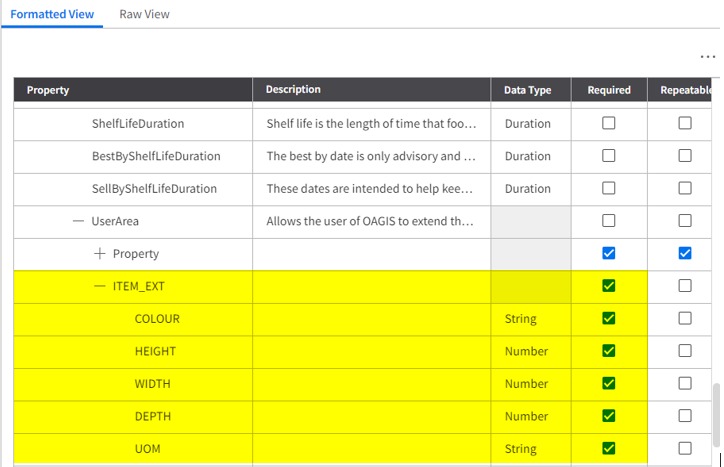Click the Data Type column header
Viewport: 724px width, 467px height.
(x=531, y=90)
